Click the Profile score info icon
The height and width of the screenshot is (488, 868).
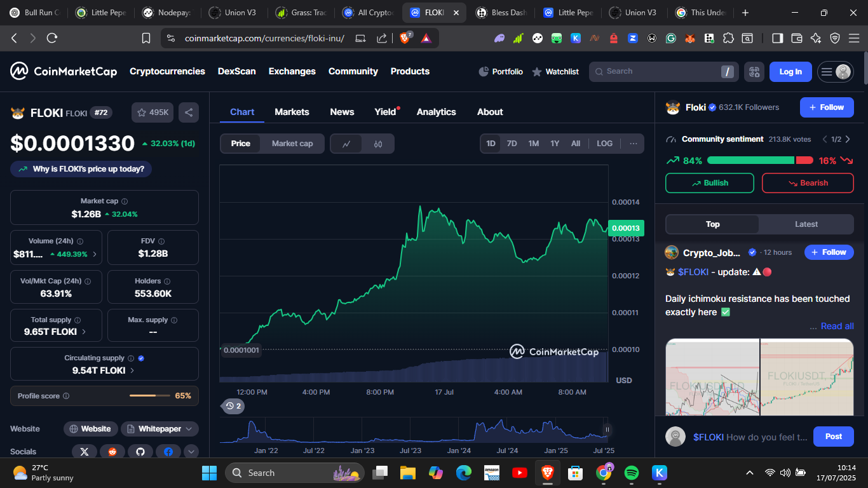tap(66, 396)
